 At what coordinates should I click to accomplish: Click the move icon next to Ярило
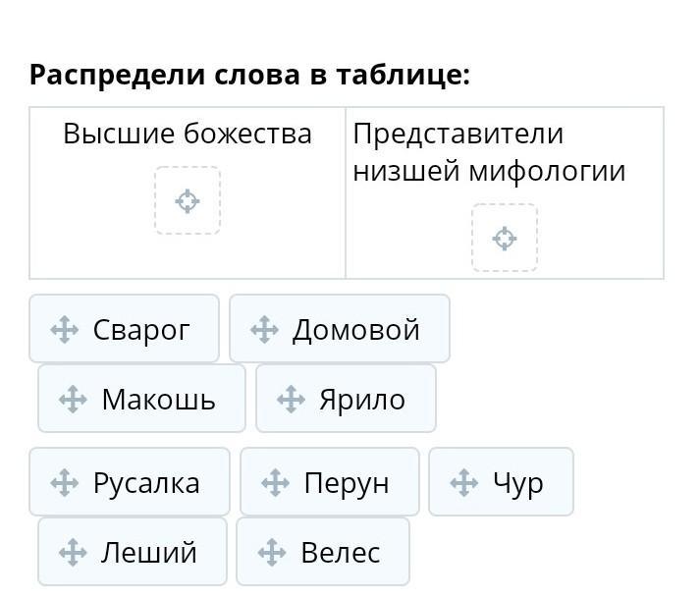[291, 400]
